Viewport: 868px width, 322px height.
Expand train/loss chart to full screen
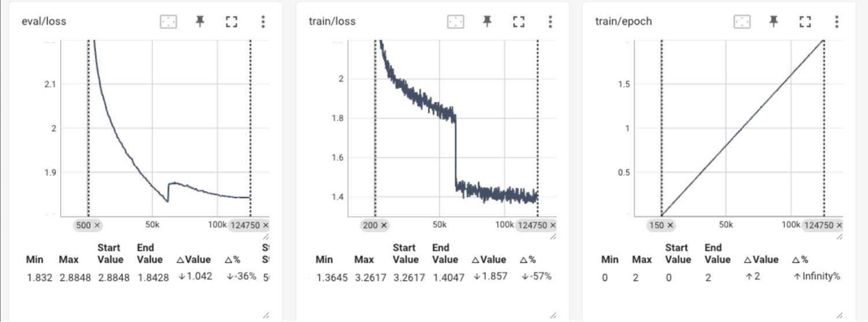(x=518, y=22)
